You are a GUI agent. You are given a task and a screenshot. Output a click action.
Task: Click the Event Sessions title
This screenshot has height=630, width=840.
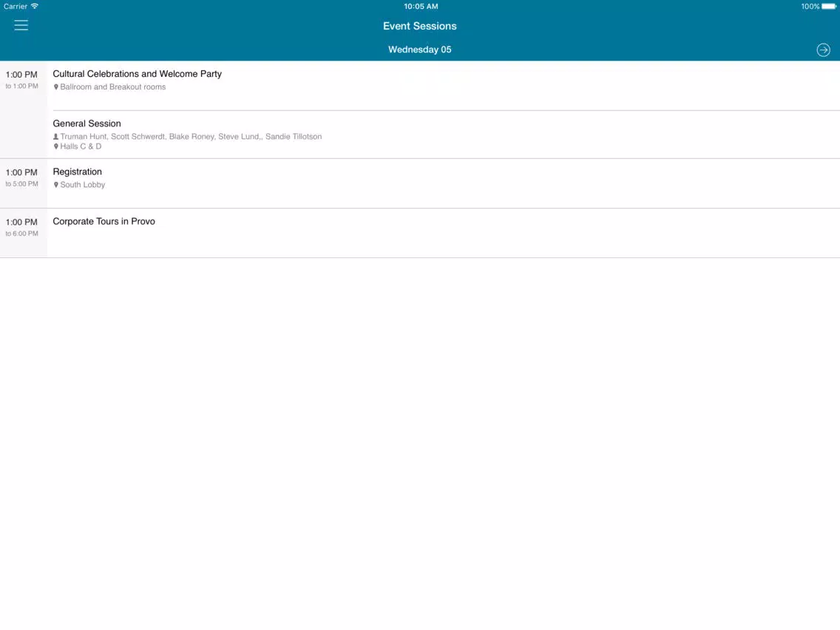(x=419, y=26)
